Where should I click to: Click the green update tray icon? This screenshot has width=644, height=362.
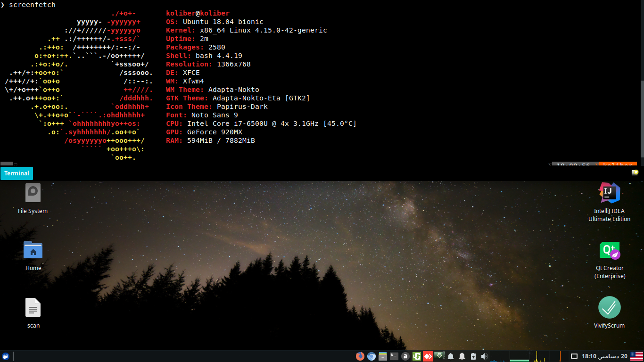coord(417,356)
